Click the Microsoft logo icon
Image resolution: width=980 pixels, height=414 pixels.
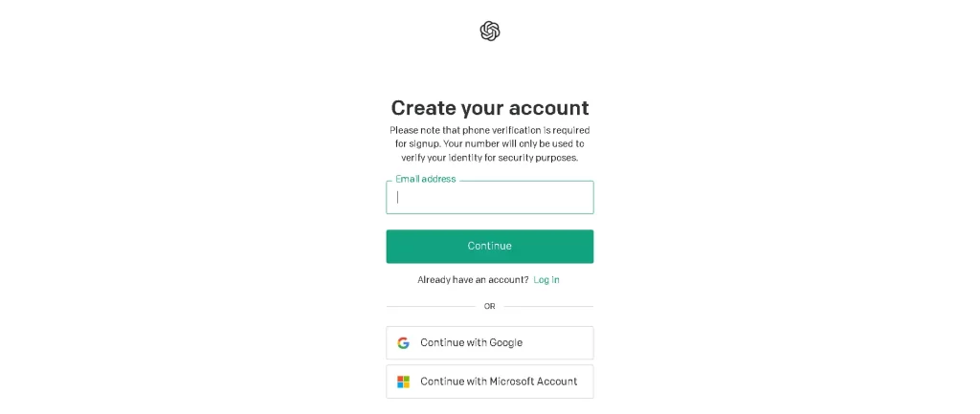click(403, 381)
